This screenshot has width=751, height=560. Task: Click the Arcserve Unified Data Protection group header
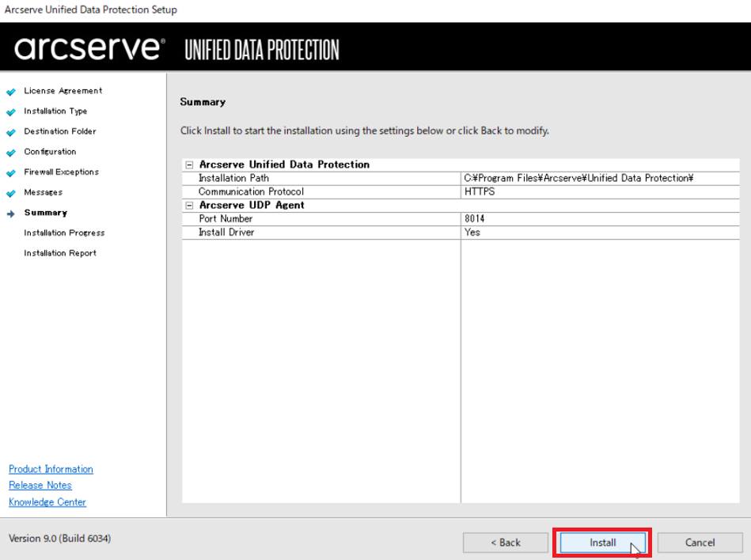[x=285, y=165]
